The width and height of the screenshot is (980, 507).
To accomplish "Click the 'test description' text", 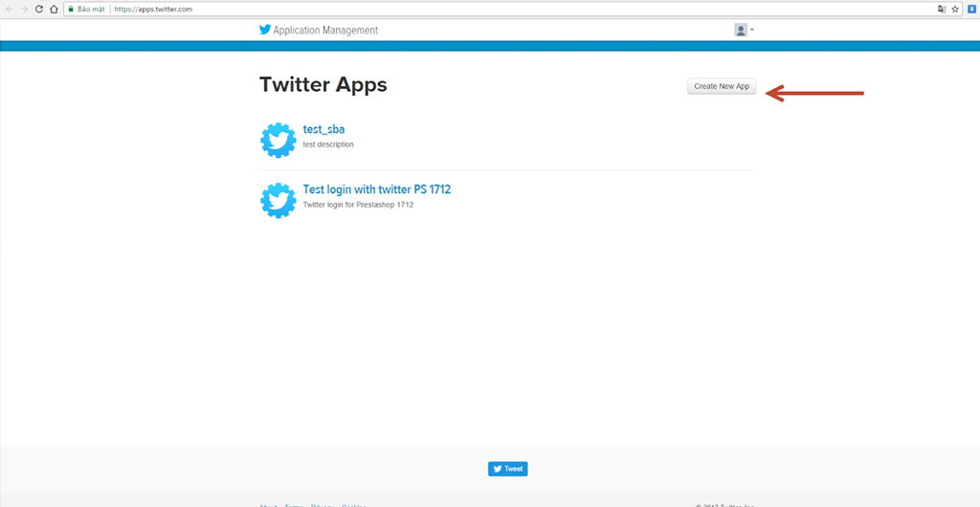I will coord(328,144).
